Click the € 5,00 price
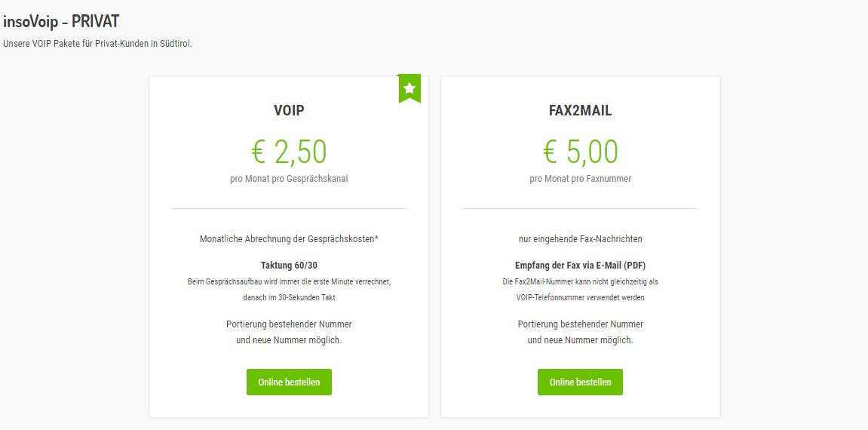 pos(580,152)
